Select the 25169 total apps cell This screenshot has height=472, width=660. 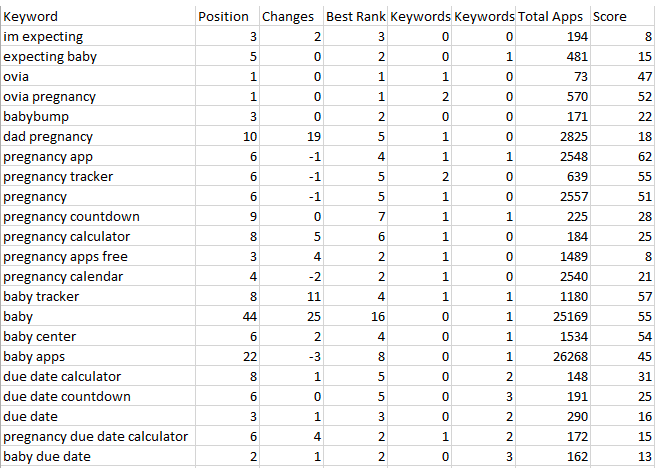[x=553, y=316]
